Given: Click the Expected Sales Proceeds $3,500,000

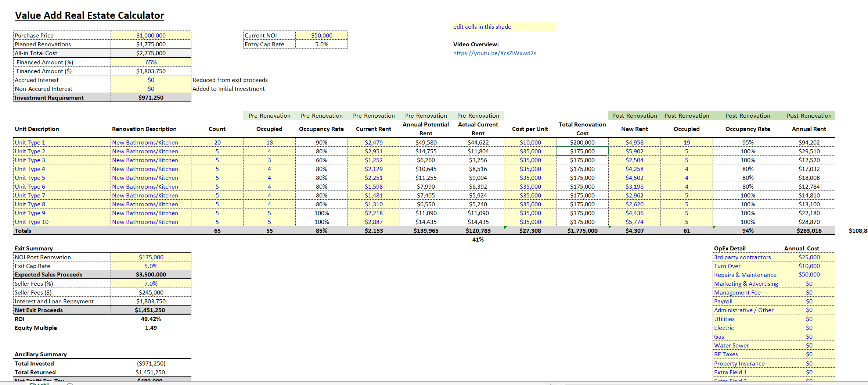Looking at the screenshot, I should [x=151, y=275].
